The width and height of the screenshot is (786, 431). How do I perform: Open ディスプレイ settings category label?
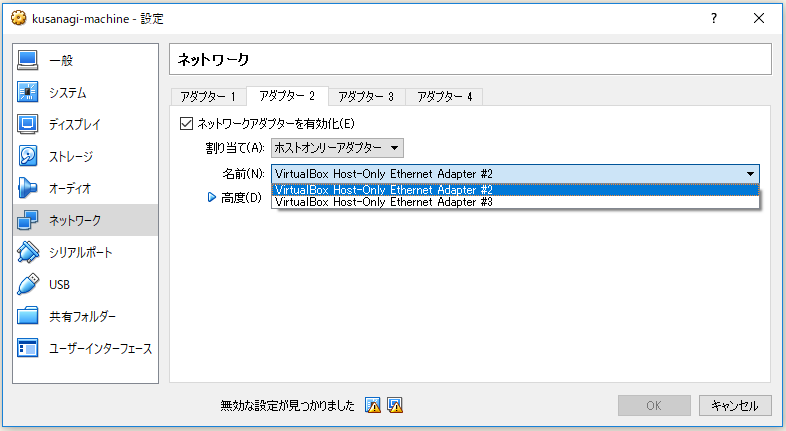[75, 125]
